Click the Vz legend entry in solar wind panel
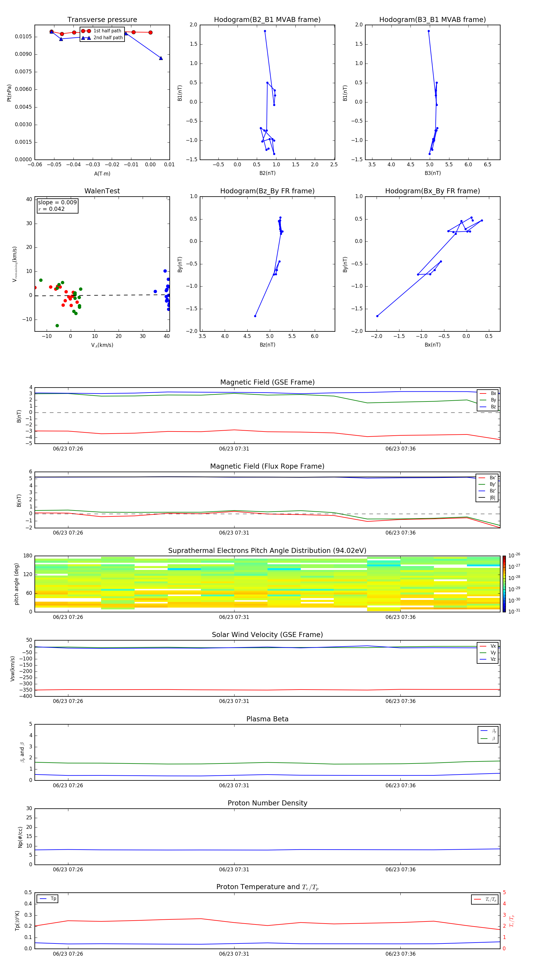This screenshot has height=980, width=535. click(488, 659)
